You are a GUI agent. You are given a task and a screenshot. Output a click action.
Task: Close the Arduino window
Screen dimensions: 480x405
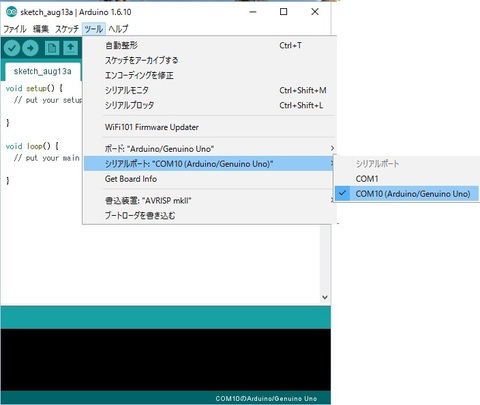[x=315, y=12]
